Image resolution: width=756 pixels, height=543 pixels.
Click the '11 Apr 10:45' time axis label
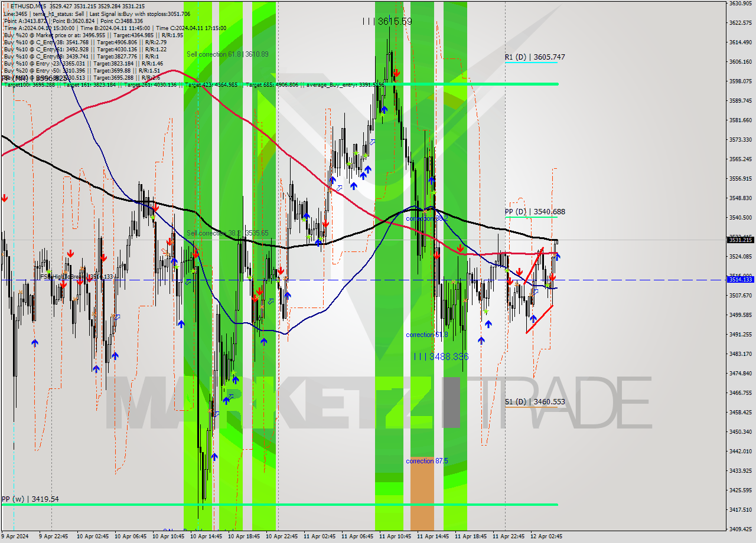[395, 537]
